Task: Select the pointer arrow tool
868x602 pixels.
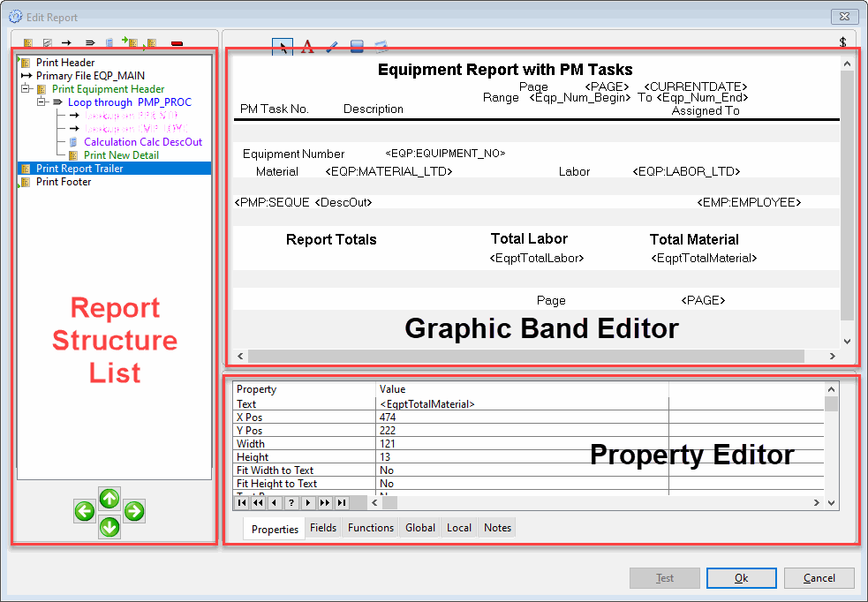Action: click(283, 47)
